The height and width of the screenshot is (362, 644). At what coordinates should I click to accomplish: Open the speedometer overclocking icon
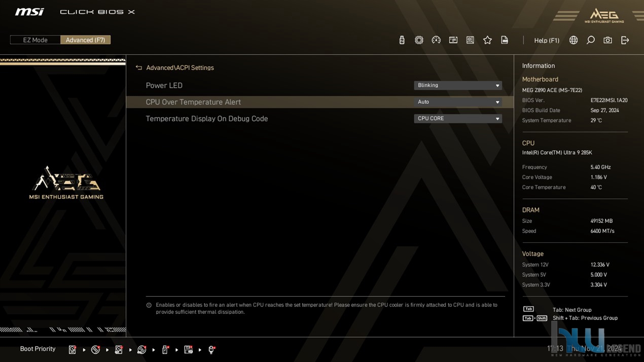436,40
